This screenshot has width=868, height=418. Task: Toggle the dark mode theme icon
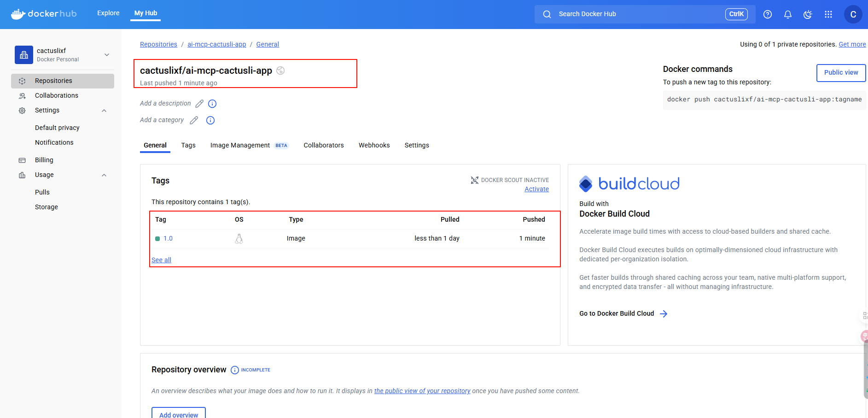pos(808,14)
